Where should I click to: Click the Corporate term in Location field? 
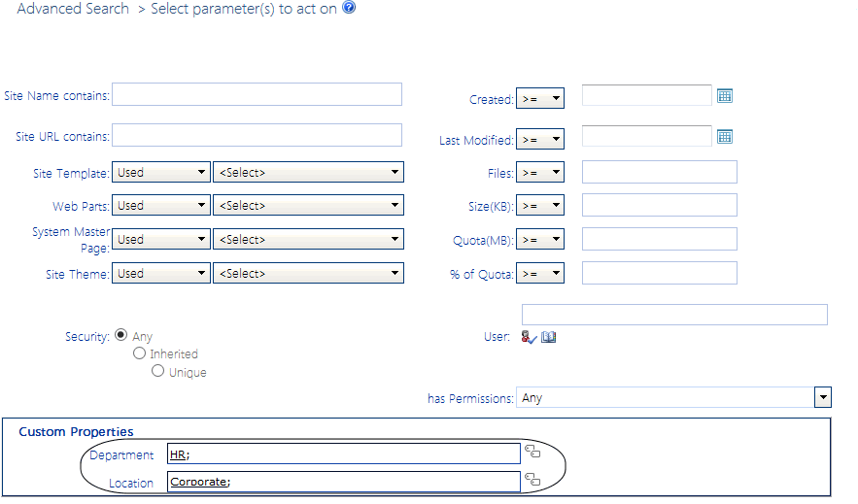[x=199, y=481]
